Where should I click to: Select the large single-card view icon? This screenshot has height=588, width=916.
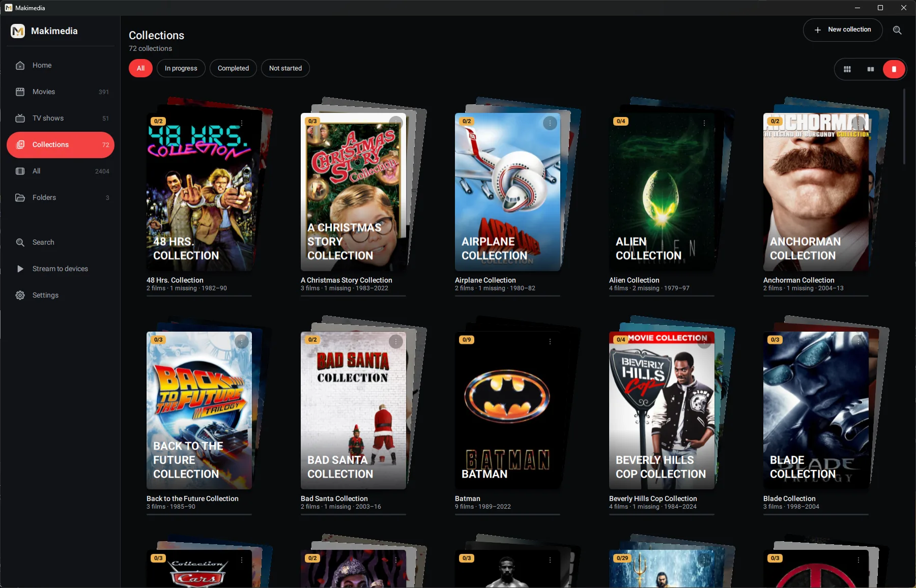[x=894, y=69]
